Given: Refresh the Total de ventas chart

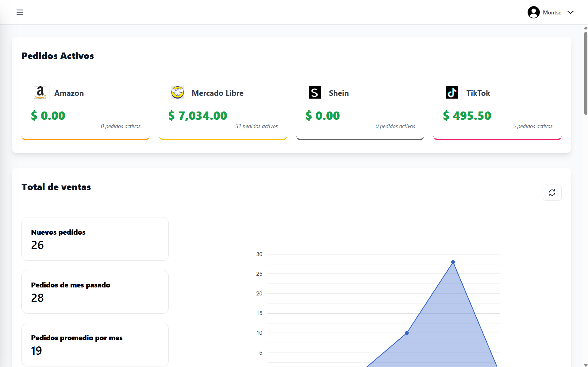Looking at the screenshot, I should pyautogui.click(x=552, y=193).
